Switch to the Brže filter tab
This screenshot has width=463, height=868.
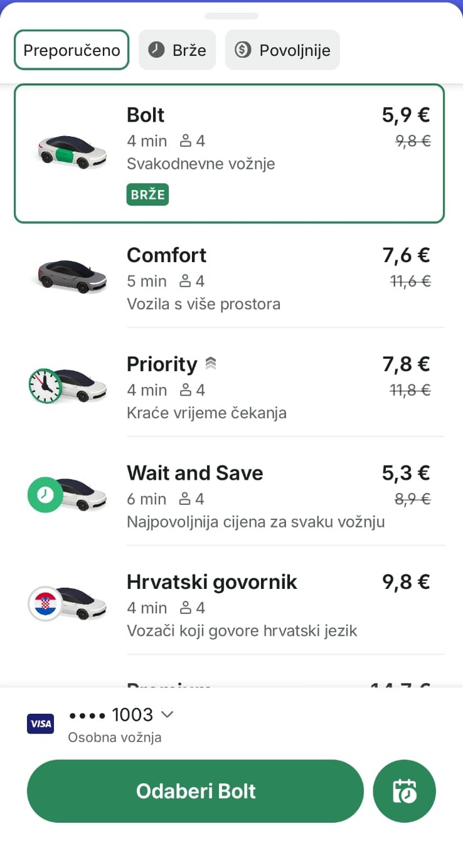pyautogui.click(x=177, y=50)
